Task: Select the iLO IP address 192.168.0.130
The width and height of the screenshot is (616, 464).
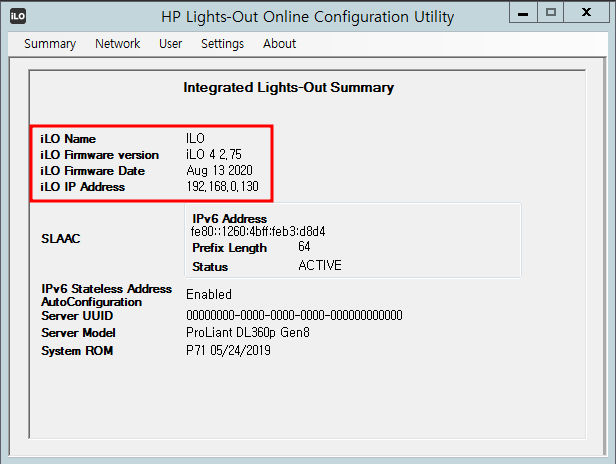Action: (x=223, y=186)
